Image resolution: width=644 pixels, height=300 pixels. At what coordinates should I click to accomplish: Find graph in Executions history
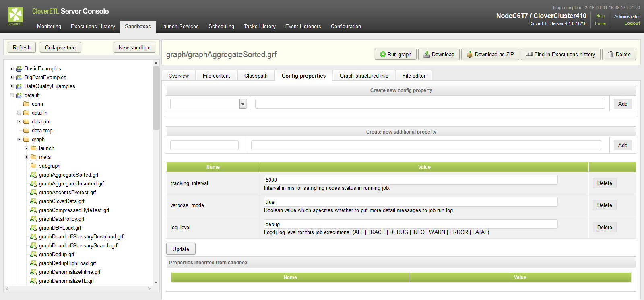point(561,54)
